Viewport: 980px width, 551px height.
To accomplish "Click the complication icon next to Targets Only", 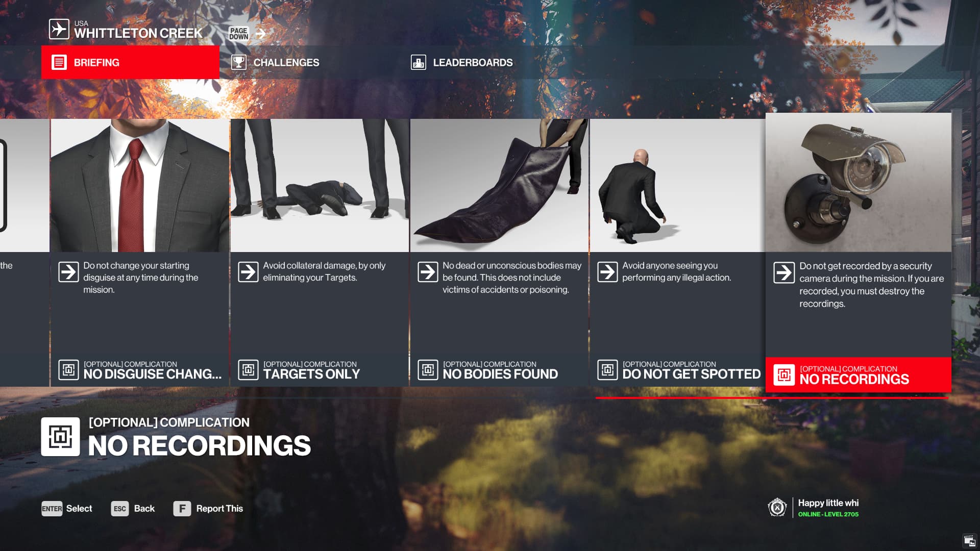I will [x=248, y=370].
